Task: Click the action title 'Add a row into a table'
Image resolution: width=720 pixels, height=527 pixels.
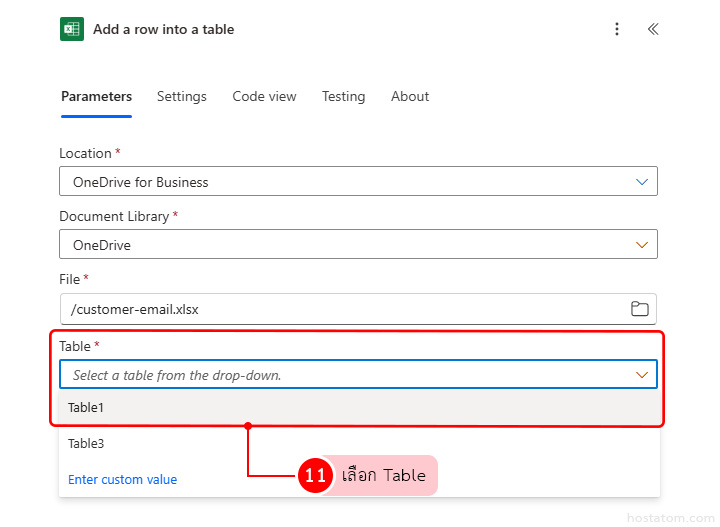Action: tap(163, 29)
